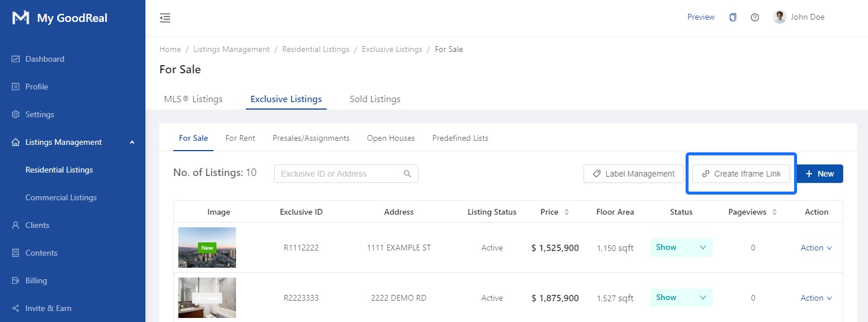Open the help question mark icon
The image size is (868, 322).
tap(754, 17)
